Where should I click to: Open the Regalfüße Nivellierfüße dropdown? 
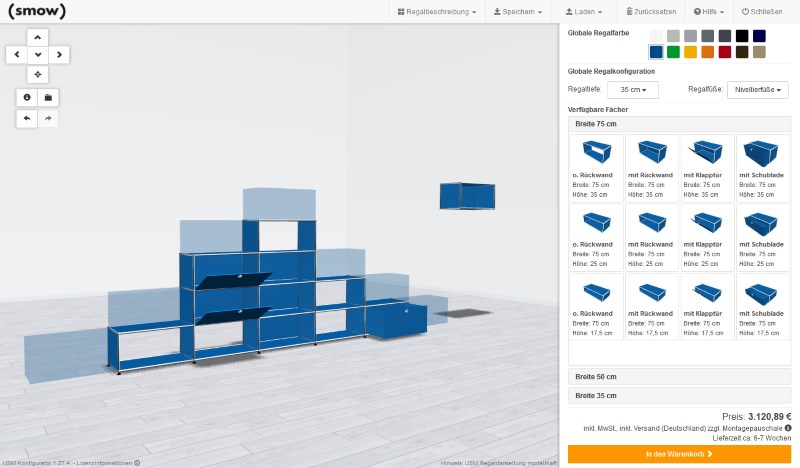757,90
